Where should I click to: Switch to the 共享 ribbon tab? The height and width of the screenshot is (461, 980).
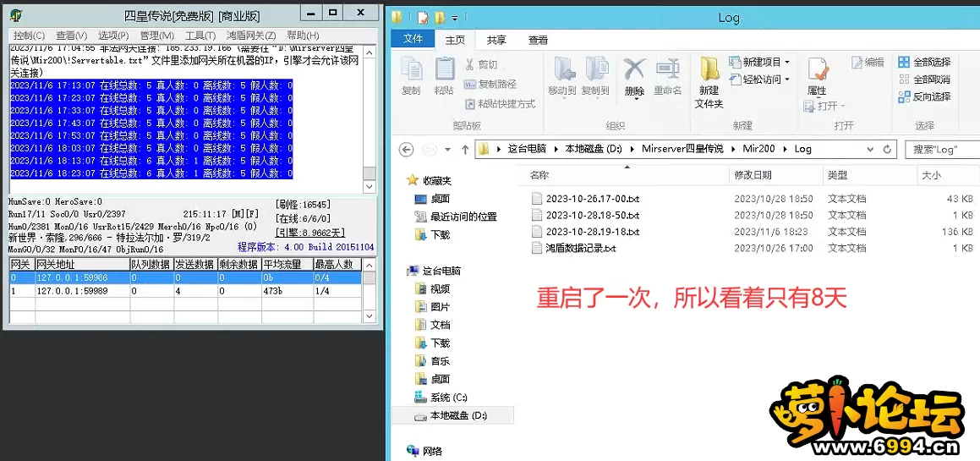coord(497,40)
